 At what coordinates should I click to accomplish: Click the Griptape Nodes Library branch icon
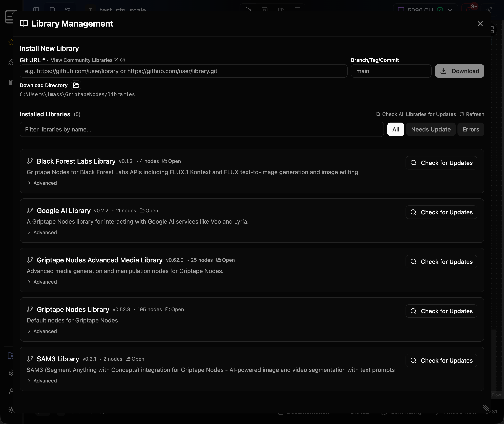[30, 310]
